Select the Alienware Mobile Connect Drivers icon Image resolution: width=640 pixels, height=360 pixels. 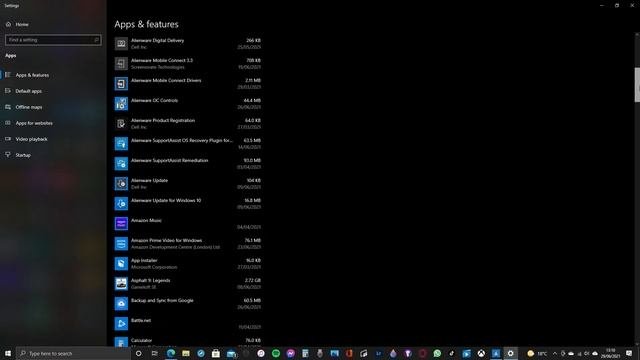coord(121,84)
